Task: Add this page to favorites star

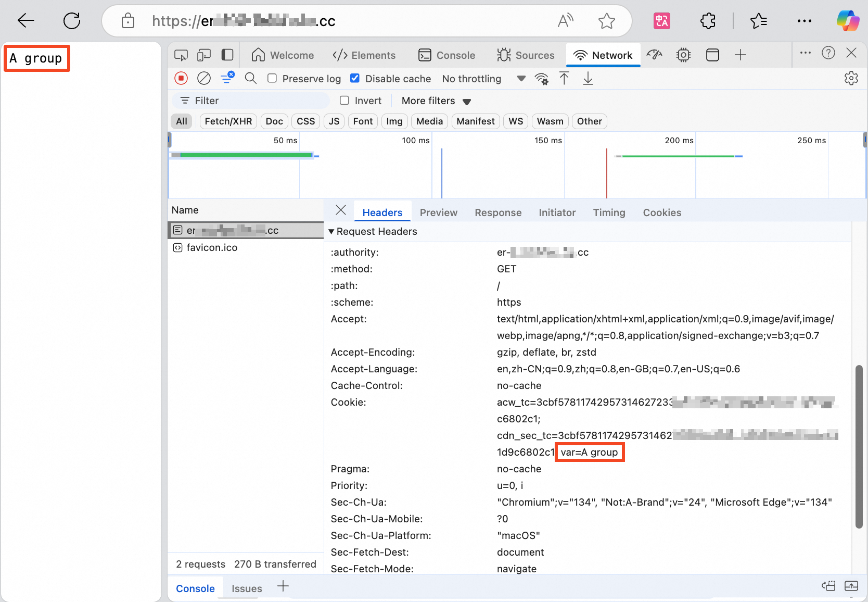Action: [x=607, y=21]
